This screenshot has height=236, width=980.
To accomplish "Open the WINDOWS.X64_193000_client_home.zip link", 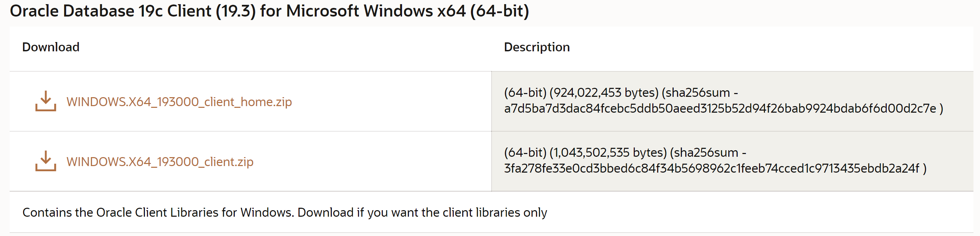I will point(179,102).
